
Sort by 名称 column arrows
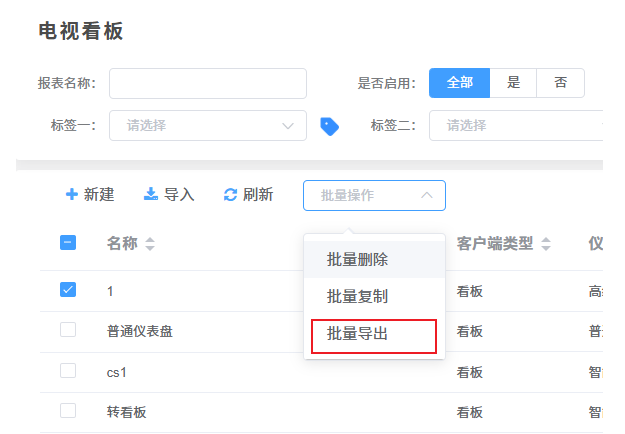[150, 243]
